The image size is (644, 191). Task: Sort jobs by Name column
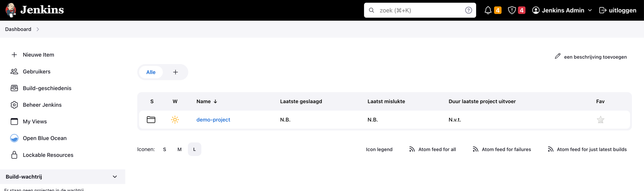pos(204,101)
